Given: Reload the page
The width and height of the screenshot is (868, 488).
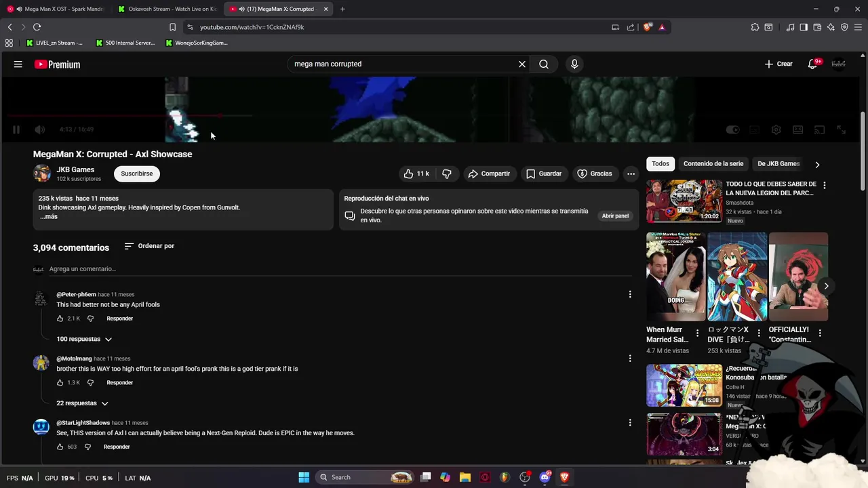Looking at the screenshot, I should click(x=37, y=27).
